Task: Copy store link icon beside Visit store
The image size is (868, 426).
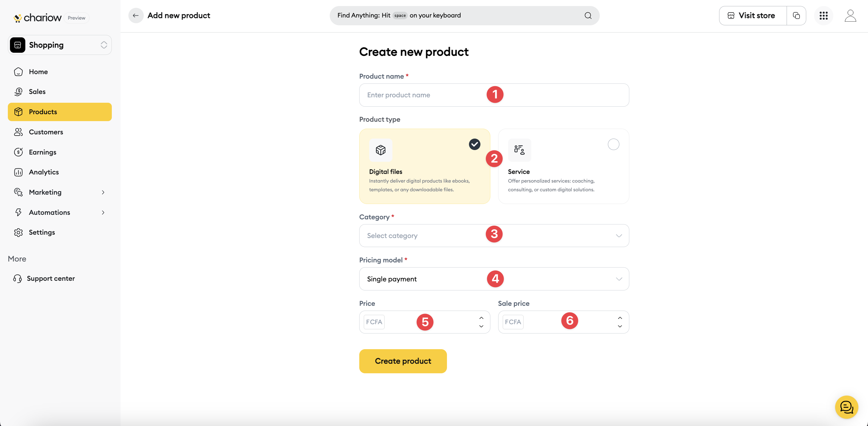Action: 796,15
